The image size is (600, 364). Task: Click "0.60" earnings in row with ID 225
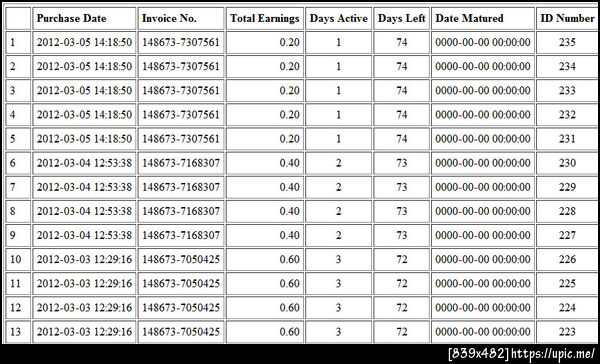click(x=265, y=284)
